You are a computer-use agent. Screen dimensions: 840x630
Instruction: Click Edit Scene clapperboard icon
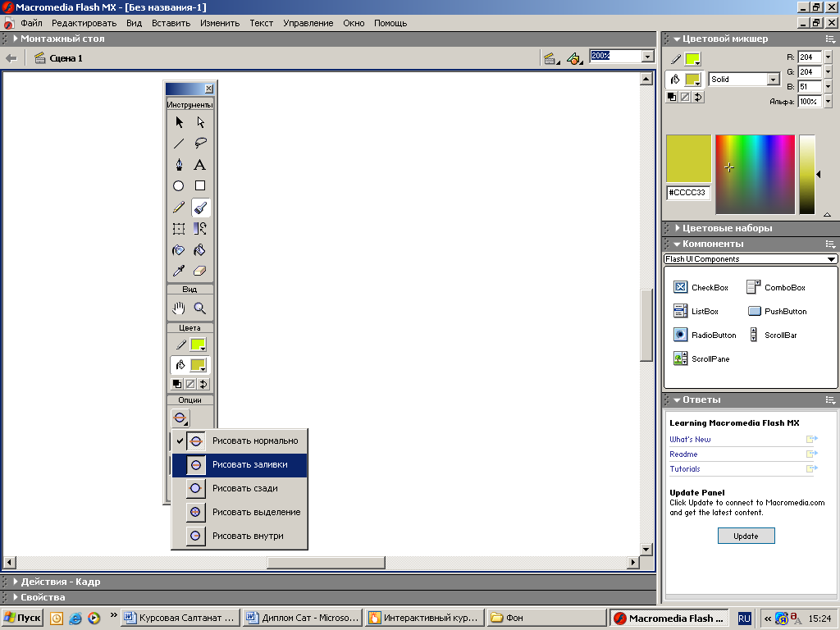click(x=551, y=58)
